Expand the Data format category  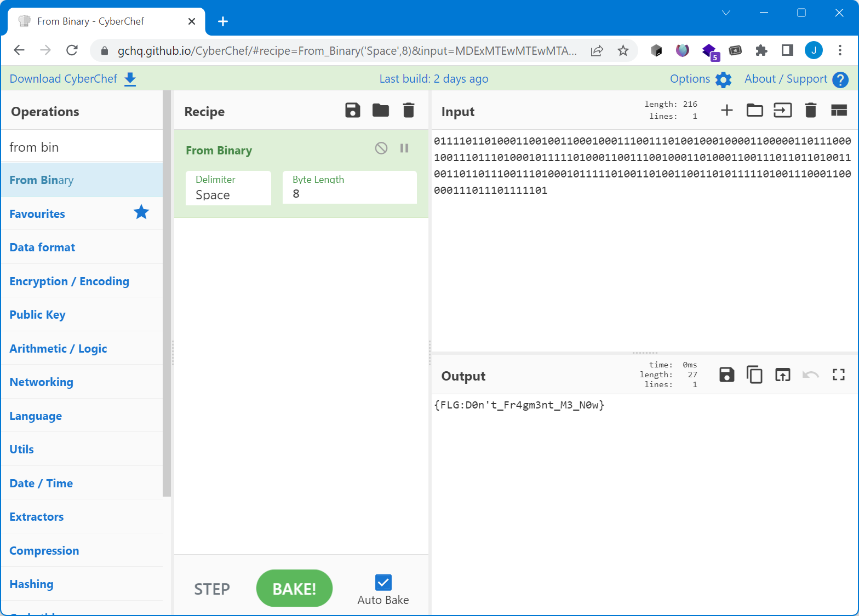tap(42, 247)
